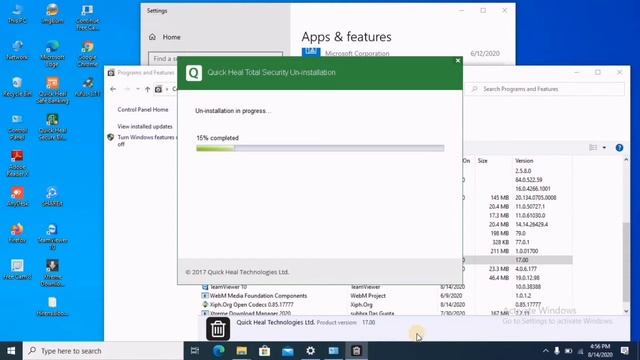Change list view icon in Programs and Features
This screenshot has width=640, height=360.
coord(593,148)
